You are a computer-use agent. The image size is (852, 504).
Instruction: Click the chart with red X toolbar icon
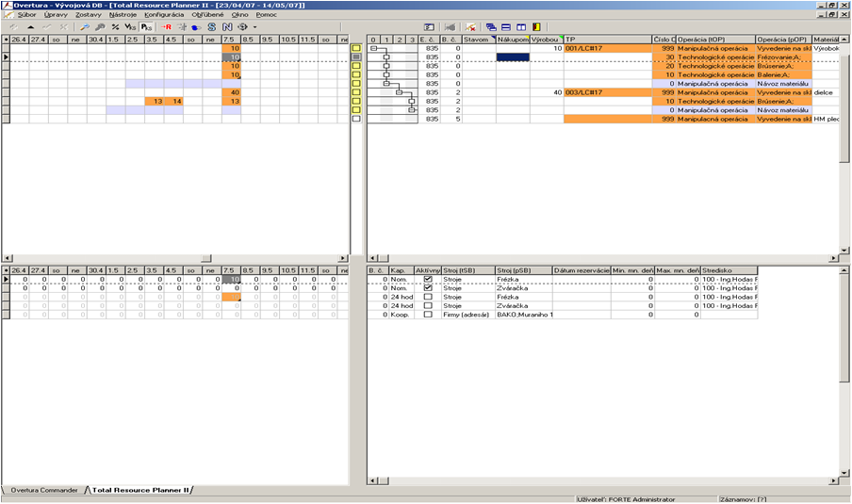click(470, 26)
